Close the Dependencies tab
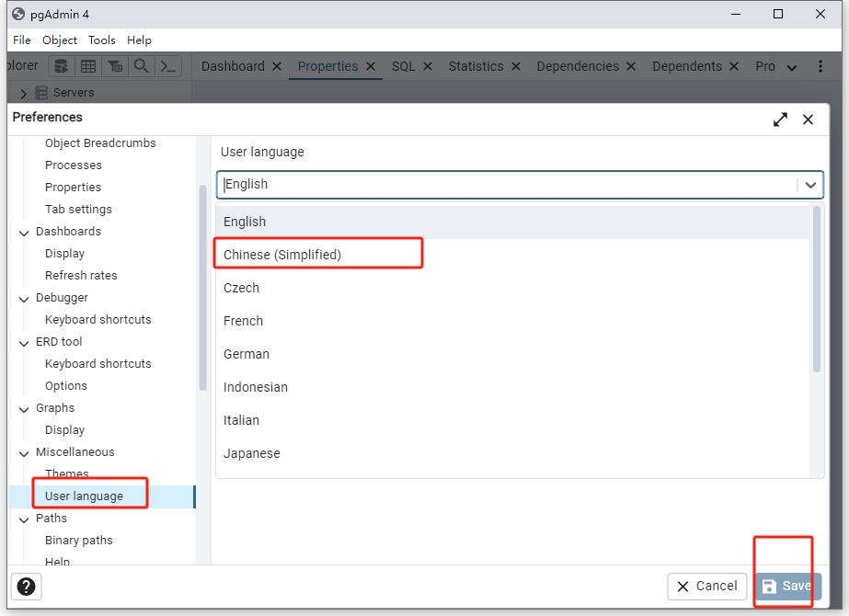 pyautogui.click(x=631, y=66)
